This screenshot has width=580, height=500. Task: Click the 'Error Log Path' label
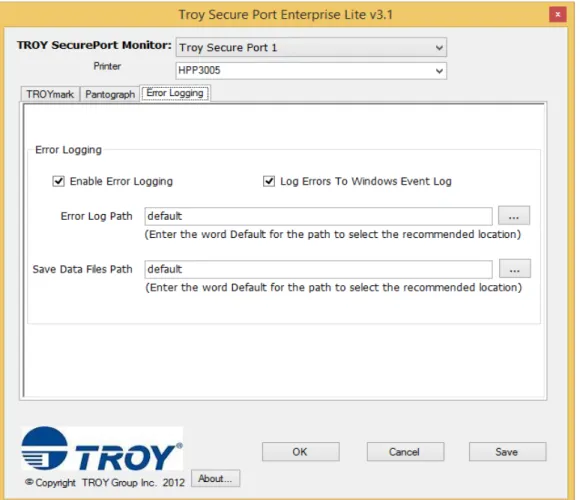coord(96,216)
